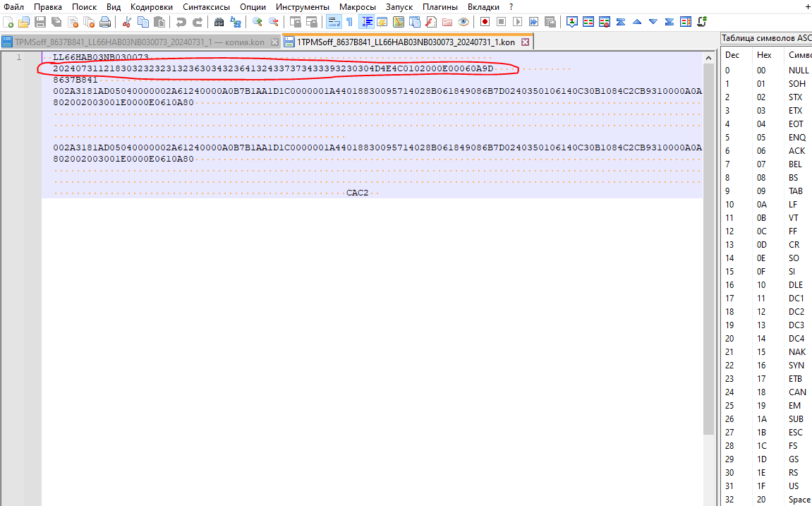Click the CAC2 text in editor
812x506 pixels.
(x=357, y=193)
